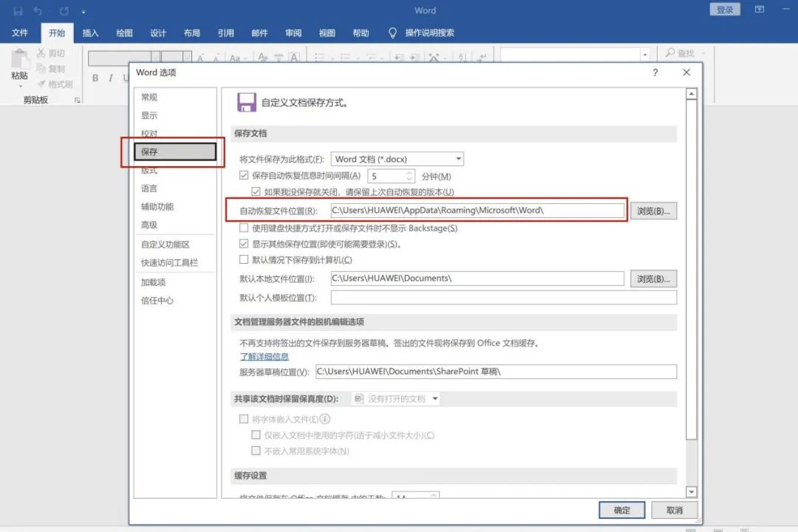Select 保存 category in options sidebar
Viewport: 798px width, 532px height.
click(175, 151)
